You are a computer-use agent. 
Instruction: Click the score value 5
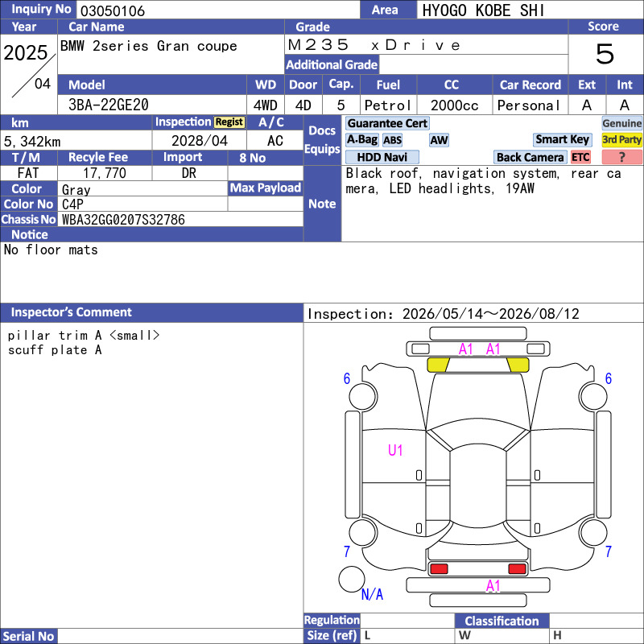click(x=605, y=54)
